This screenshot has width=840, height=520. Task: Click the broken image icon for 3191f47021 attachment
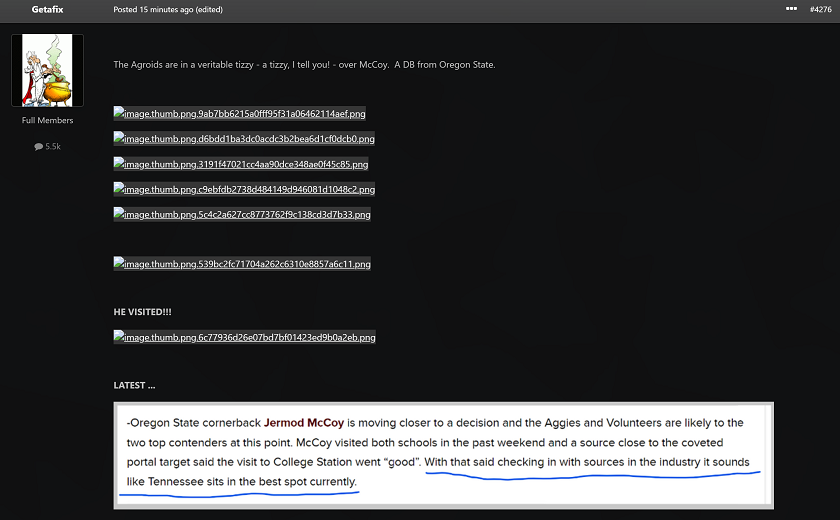click(117, 164)
